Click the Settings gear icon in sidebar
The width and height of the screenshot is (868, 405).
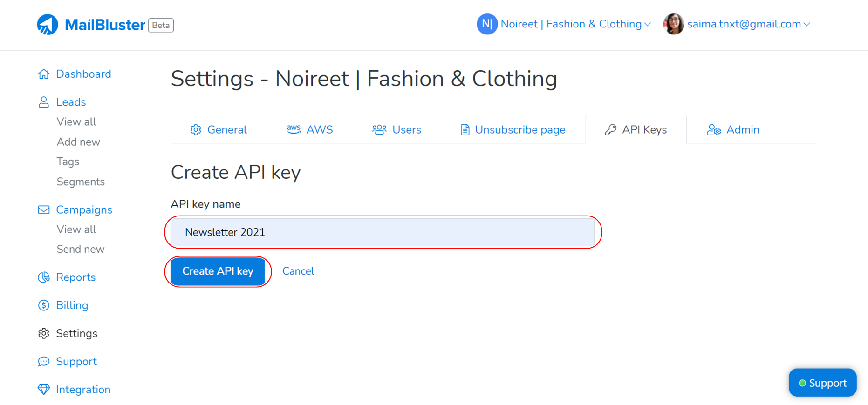[44, 333]
